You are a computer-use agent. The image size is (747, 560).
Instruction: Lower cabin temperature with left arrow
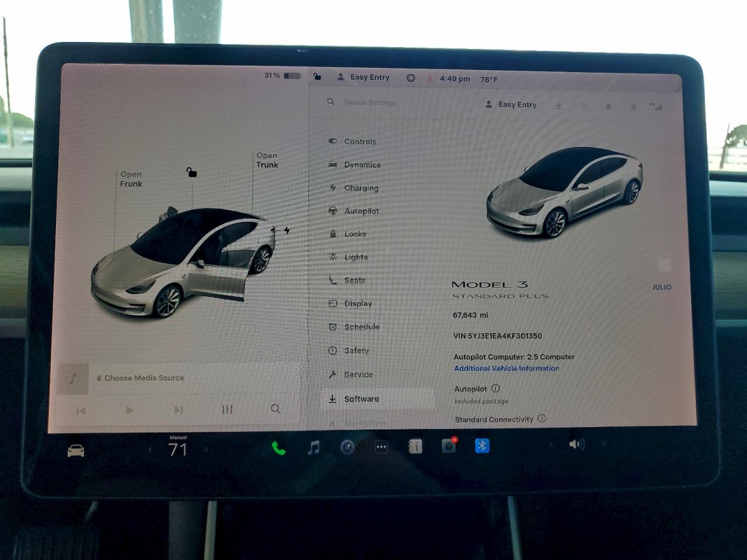(150, 449)
